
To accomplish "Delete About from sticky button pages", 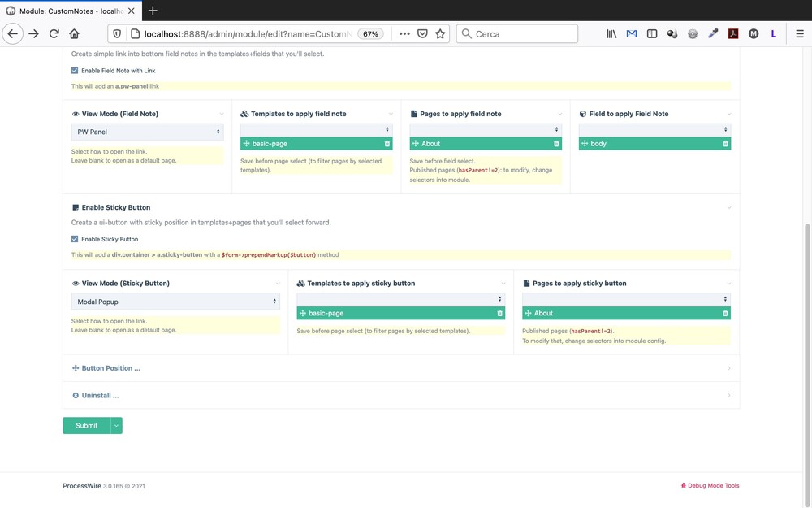I will click(725, 314).
